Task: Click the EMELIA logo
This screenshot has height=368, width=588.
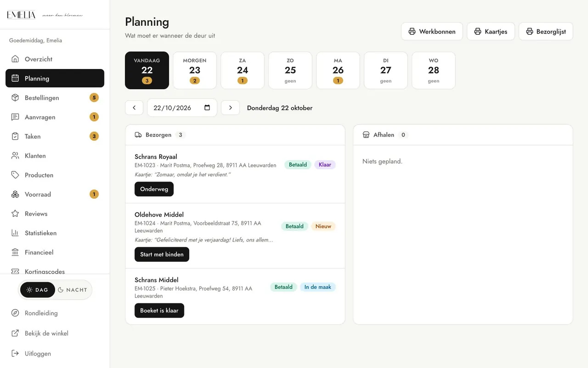Action: [x=21, y=15]
